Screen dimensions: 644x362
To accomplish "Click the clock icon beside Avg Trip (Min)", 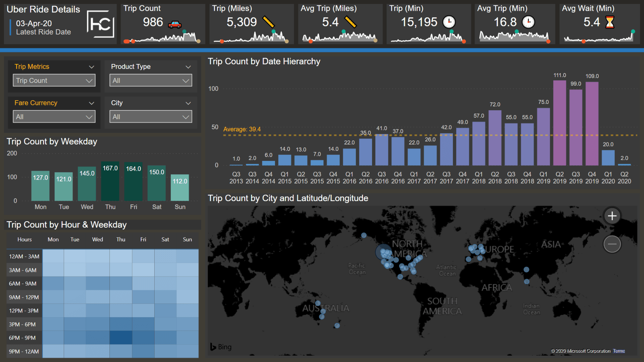I will (x=528, y=22).
